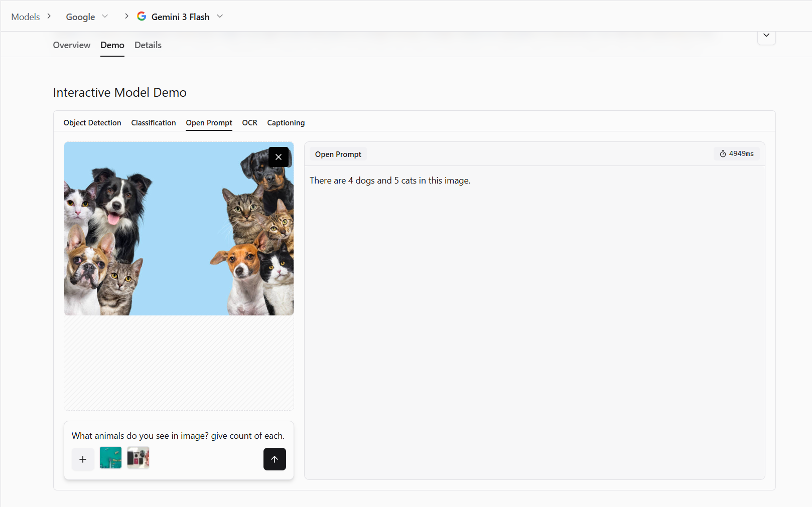Switch to the Overview tab

tap(72, 45)
